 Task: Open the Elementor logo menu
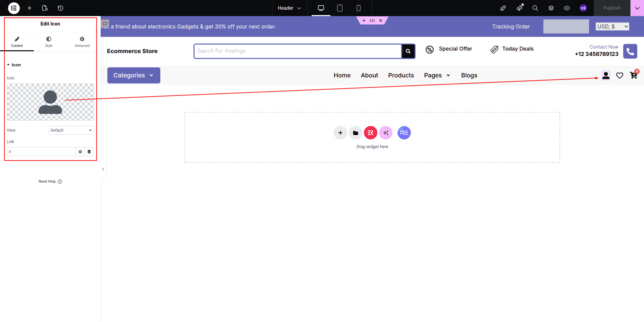coord(14,8)
